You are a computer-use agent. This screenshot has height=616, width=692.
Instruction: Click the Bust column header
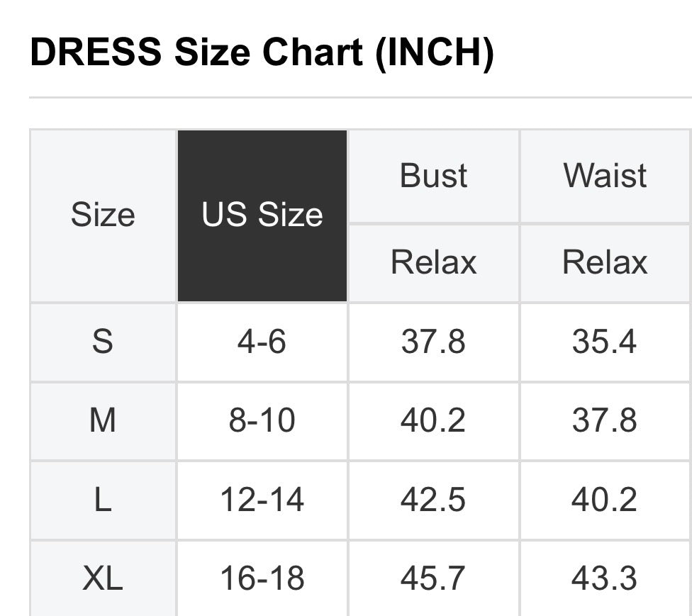click(x=433, y=176)
